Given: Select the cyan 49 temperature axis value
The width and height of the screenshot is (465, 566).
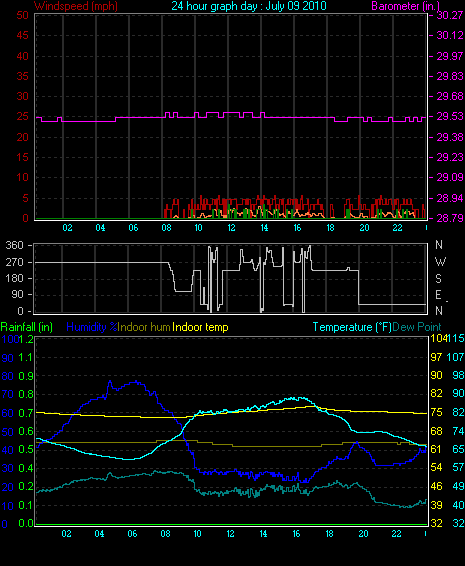Looking at the screenshot, I should click(458, 486).
